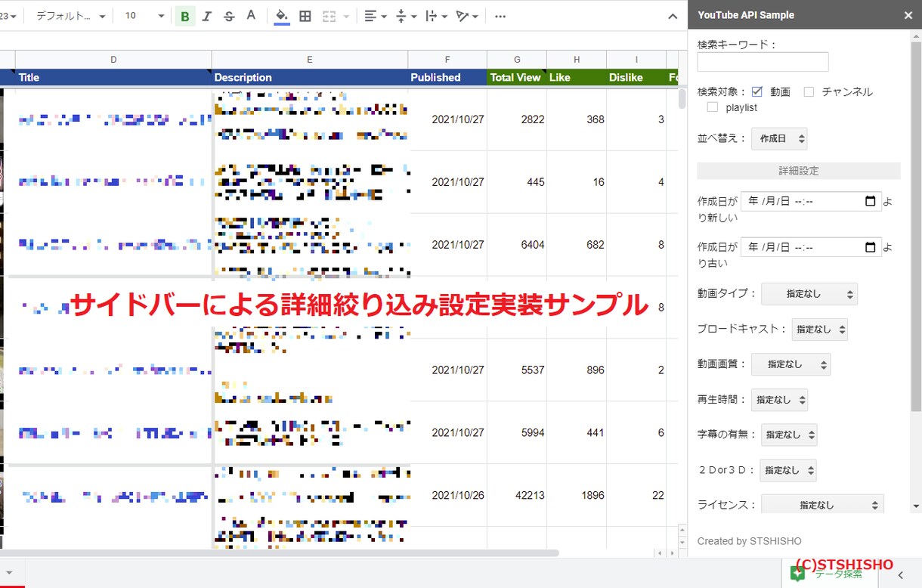Open the 動画画質 dropdown

[791, 364]
